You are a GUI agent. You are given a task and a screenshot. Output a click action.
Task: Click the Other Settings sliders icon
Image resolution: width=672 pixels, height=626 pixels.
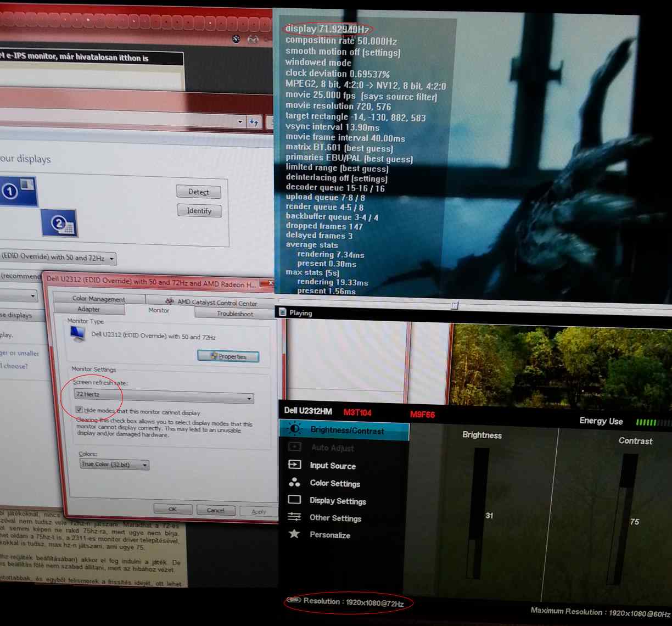(294, 517)
